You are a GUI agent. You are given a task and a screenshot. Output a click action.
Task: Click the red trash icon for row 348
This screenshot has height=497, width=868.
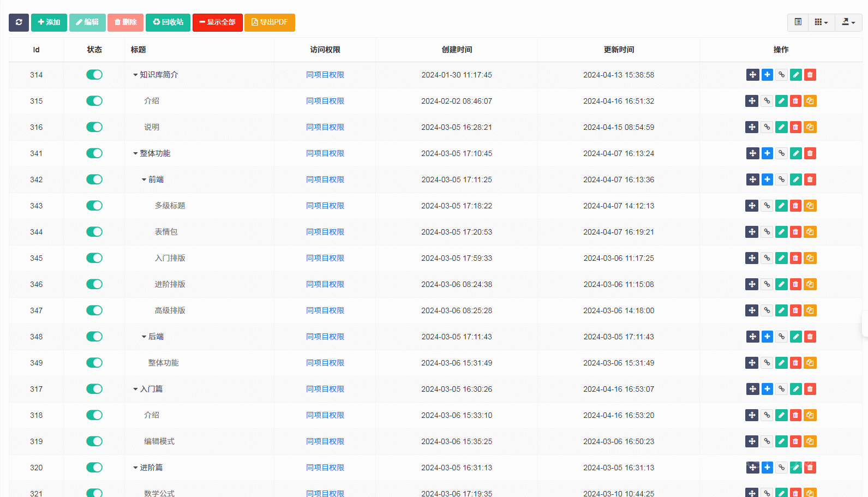(x=810, y=337)
